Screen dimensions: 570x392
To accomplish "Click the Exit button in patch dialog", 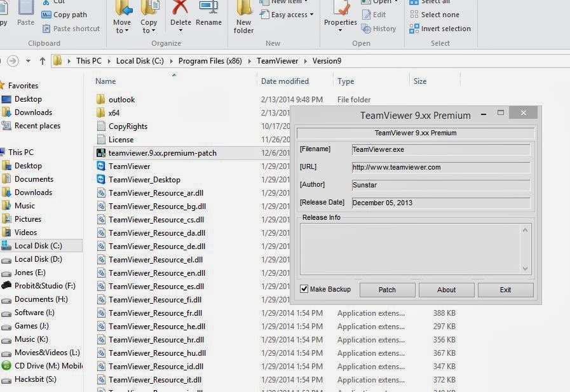I will tap(505, 290).
